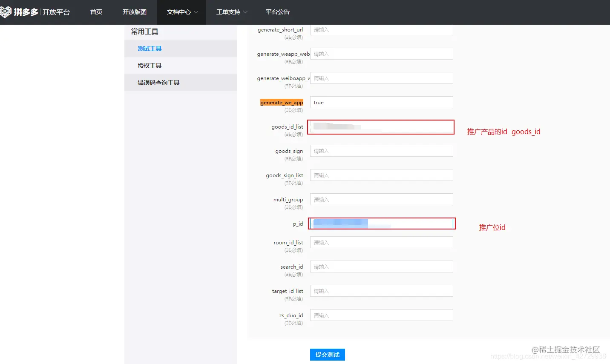Click the p_id field label
Screen dimensions: 610x364
pos(298,224)
